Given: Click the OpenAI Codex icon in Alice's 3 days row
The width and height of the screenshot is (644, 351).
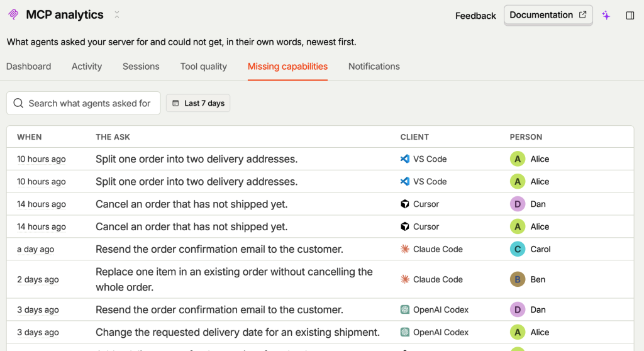Looking at the screenshot, I should (x=405, y=332).
